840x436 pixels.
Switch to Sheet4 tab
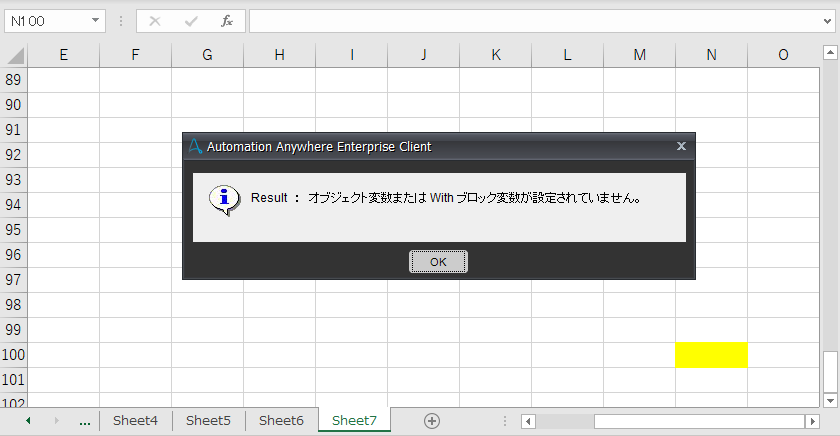pos(136,420)
